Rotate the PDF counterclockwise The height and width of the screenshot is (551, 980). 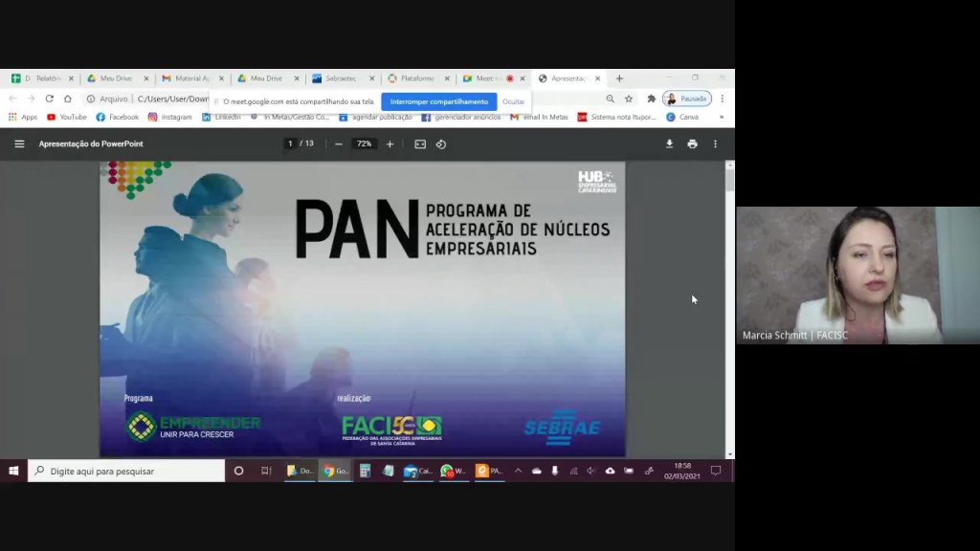coord(440,144)
